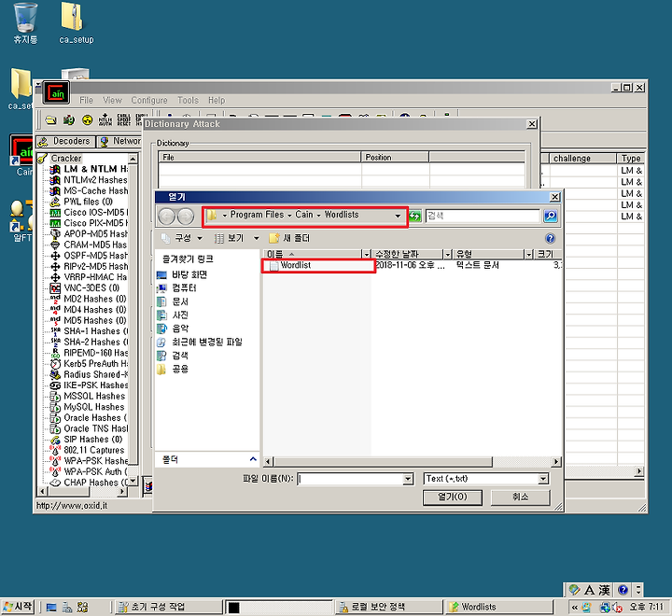The image size is (672, 616).
Task: Click the blue help icon in open dialog
Action: click(x=551, y=238)
